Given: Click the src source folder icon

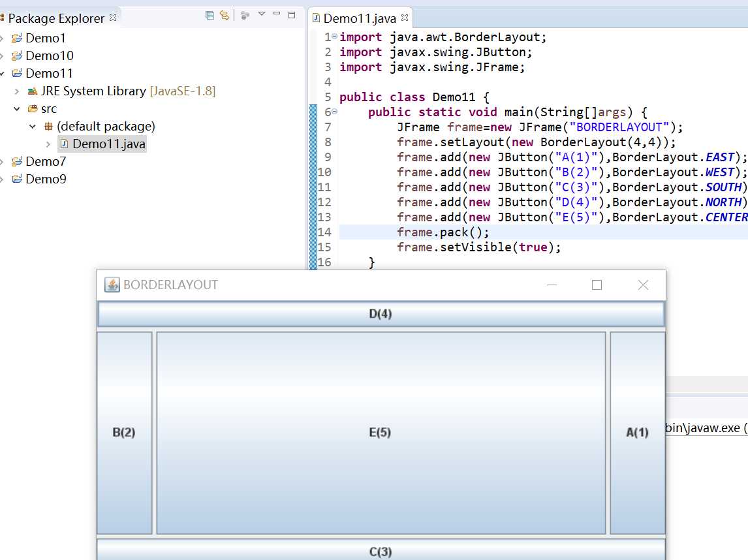Looking at the screenshot, I should [33, 109].
